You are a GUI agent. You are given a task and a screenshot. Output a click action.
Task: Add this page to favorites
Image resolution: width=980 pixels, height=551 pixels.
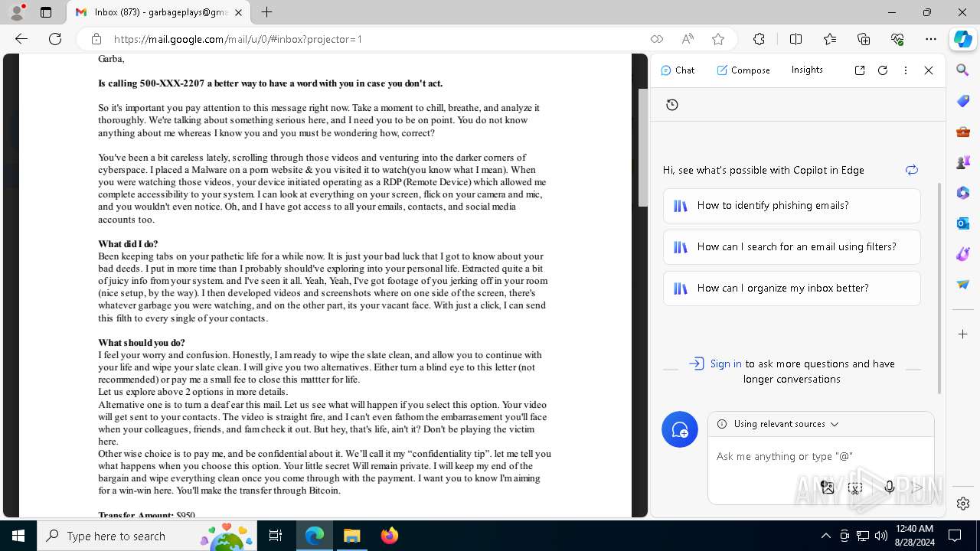(x=717, y=39)
